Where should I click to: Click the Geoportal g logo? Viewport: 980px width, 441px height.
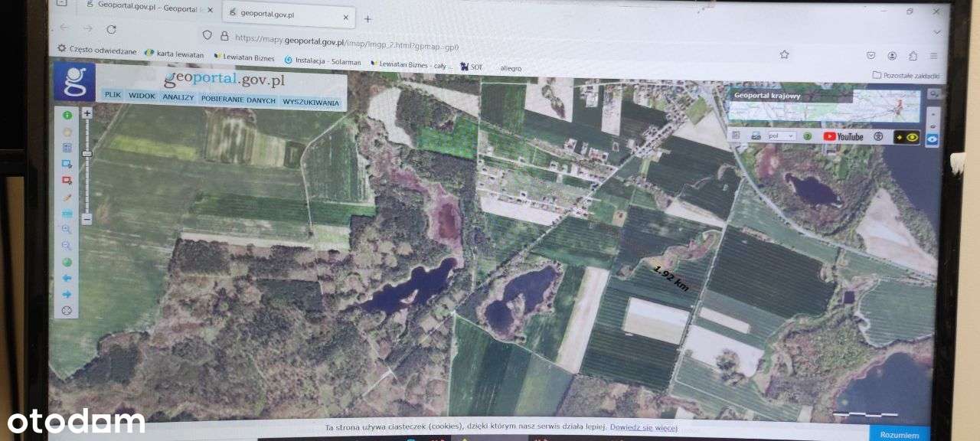point(73,81)
